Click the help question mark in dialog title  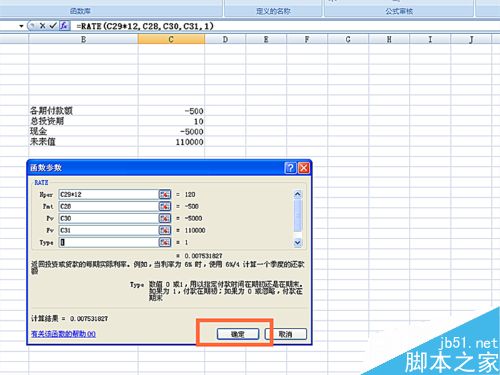[x=290, y=168]
